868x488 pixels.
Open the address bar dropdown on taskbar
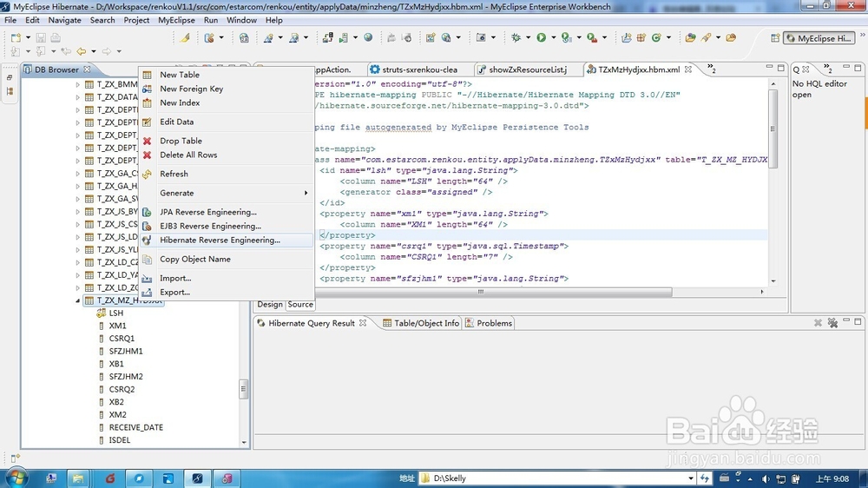[x=690, y=478]
